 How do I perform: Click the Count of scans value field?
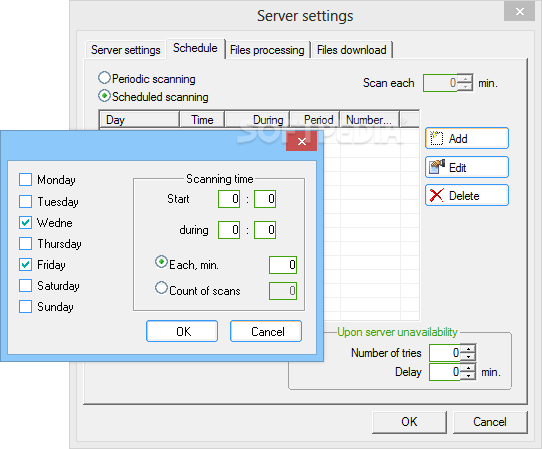click(x=283, y=291)
